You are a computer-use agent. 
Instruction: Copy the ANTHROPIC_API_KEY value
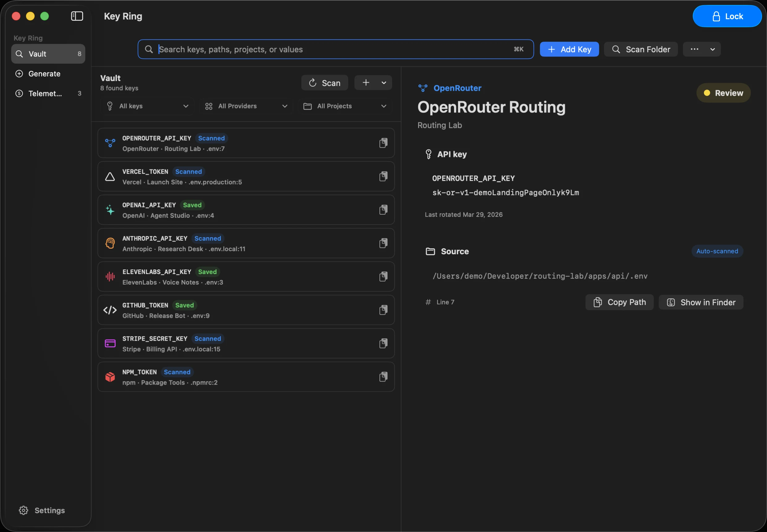coord(383,243)
